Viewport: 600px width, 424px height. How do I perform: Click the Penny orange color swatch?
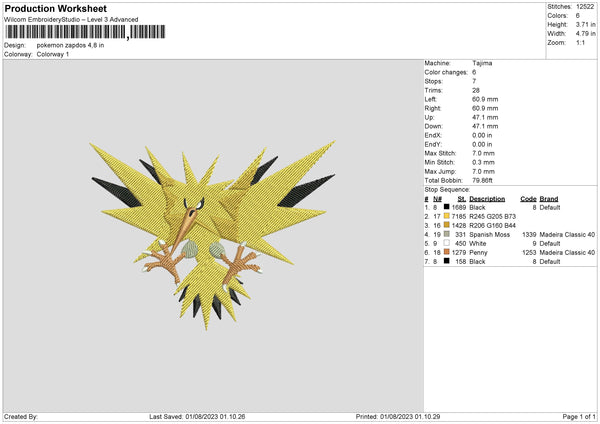447,252
